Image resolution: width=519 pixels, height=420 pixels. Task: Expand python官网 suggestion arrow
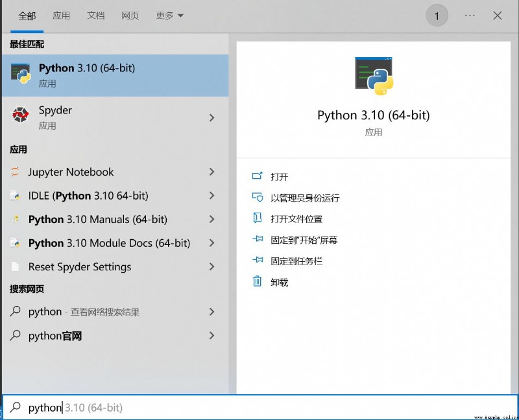coord(212,336)
